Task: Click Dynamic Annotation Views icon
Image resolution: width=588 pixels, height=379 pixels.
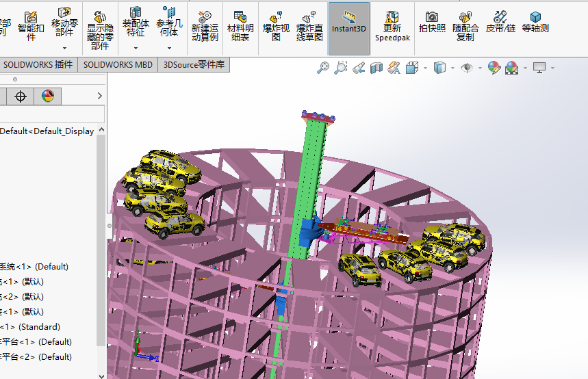Action: click(394, 68)
